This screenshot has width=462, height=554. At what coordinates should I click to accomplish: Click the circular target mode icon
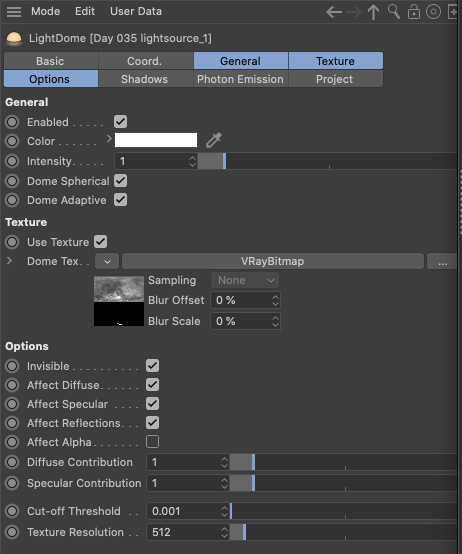tap(433, 11)
